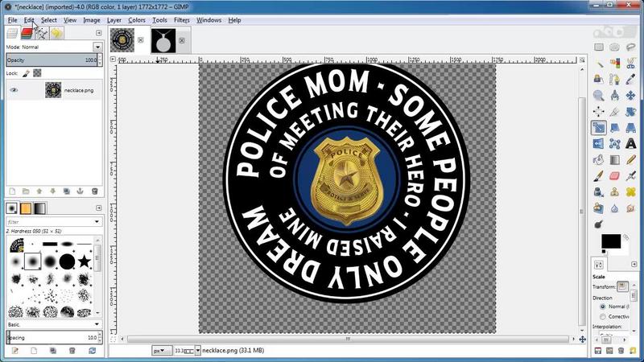Select the Measure compass tool
This screenshot has height=362, width=644.
(614, 95)
